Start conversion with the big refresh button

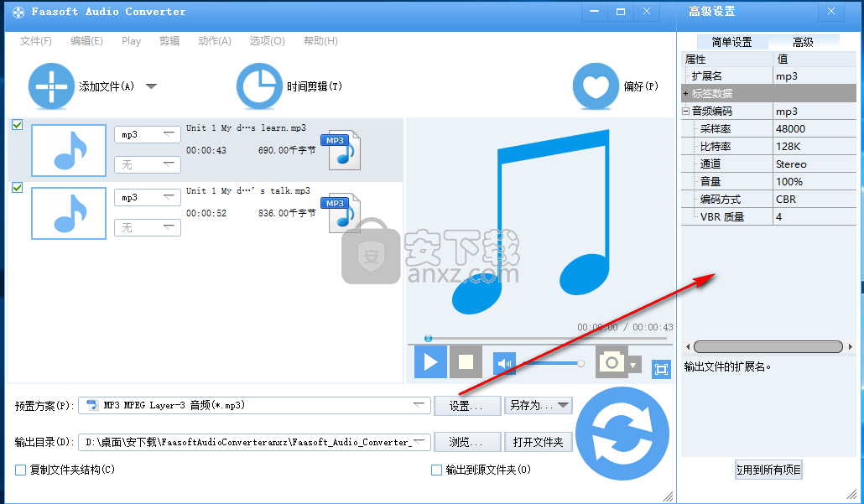click(622, 434)
